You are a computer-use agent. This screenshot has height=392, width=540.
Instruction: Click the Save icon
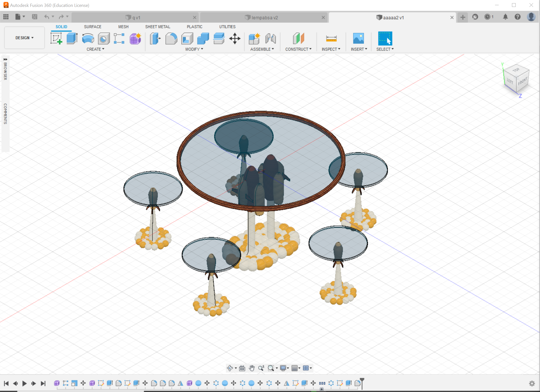[x=34, y=17]
